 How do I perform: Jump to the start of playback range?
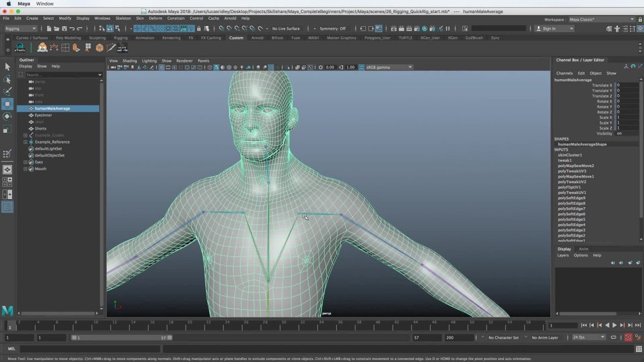click(584, 325)
